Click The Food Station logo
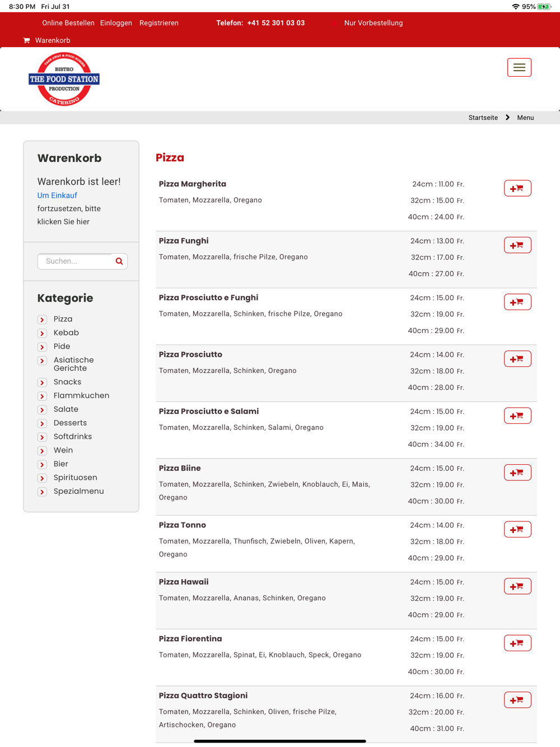Image resolution: width=560 pixels, height=747 pixels. (64, 79)
